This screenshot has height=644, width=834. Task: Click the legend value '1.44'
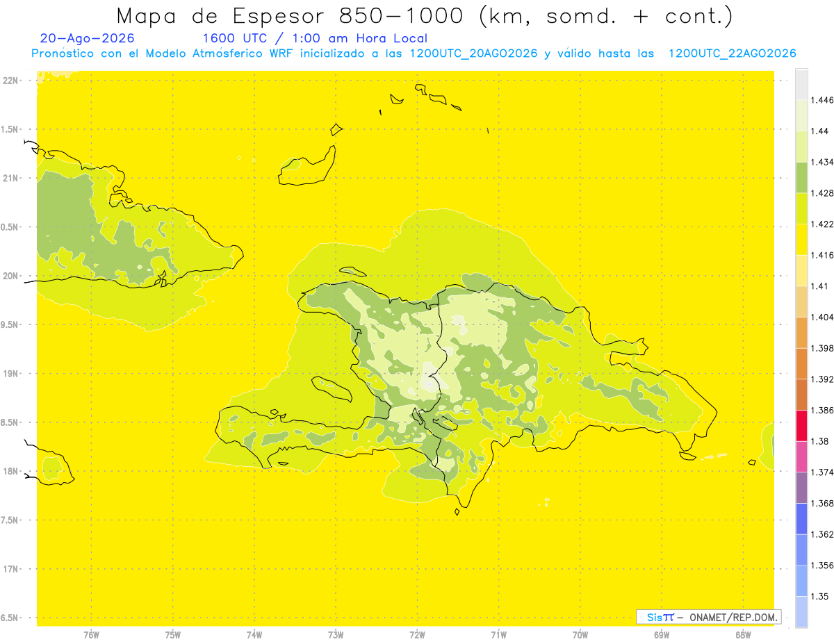(821, 131)
